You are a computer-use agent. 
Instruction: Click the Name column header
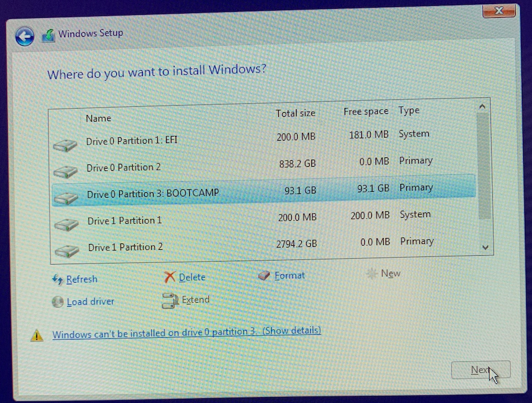[98, 119]
